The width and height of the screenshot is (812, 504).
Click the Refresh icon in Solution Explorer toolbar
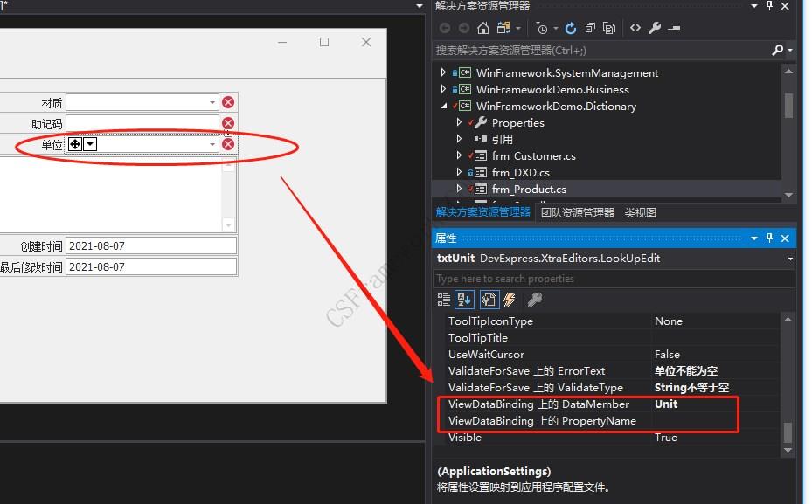point(570,27)
